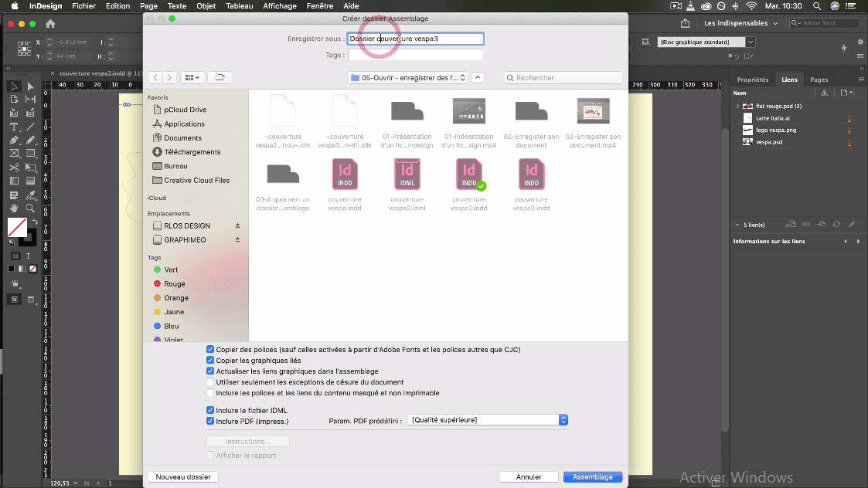The image size is (868, 488).
Task: Open the icon view mode dropdown
Action: tap(192, 77)
